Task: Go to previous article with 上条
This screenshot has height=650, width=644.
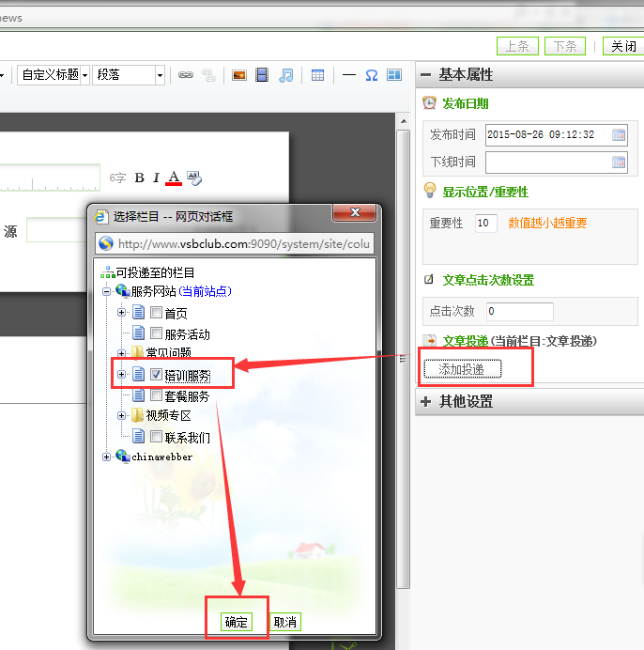Action: 517,46
